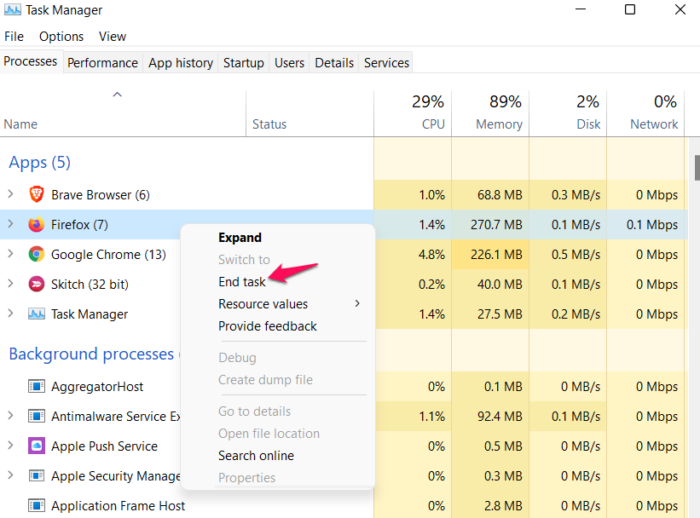
Task: Click the Firefox icon in process list
Action: coord(37,225)
